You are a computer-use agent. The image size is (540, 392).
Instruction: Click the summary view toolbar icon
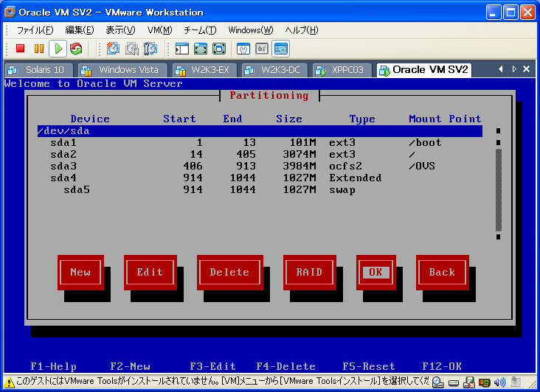coord(243,49)
